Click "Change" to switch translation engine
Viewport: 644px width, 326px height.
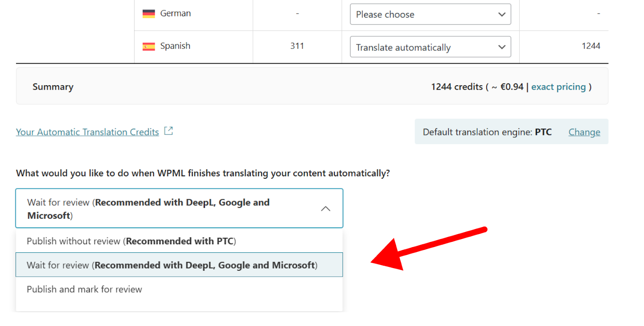click(x=584, y=132)
